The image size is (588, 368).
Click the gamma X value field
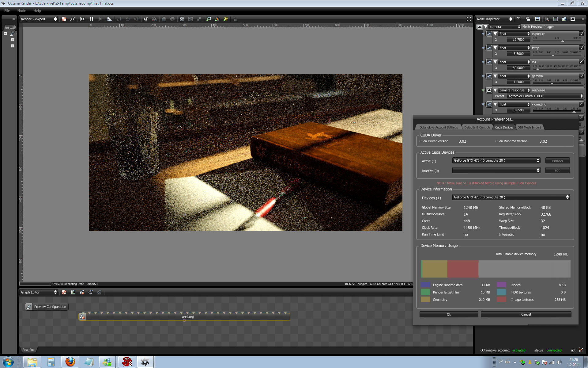[518, 82]
